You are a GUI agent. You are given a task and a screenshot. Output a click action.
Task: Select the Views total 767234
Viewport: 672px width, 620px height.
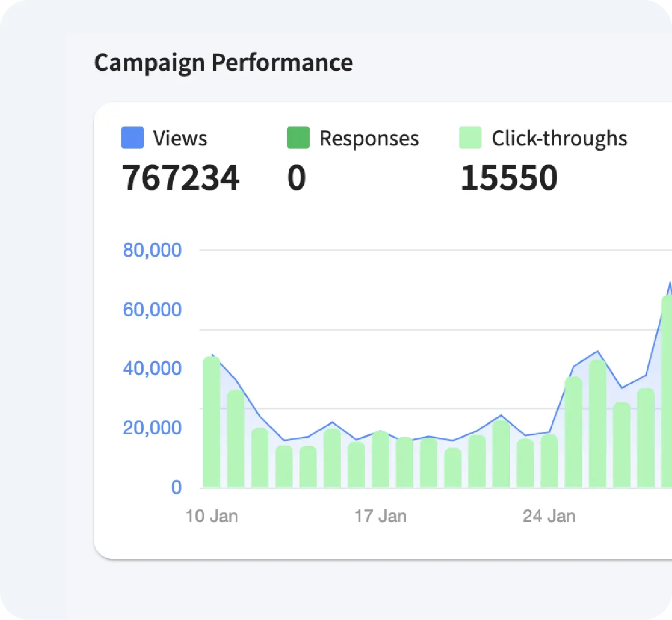181,177
